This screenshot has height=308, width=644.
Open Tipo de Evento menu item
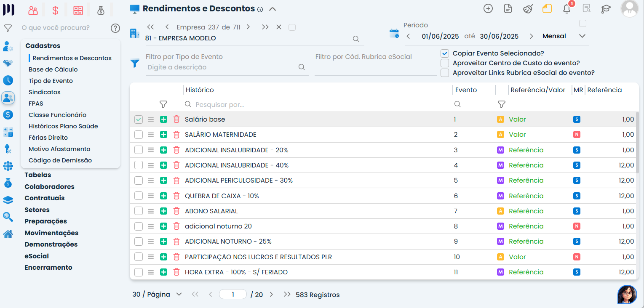[x=51, y=81]
